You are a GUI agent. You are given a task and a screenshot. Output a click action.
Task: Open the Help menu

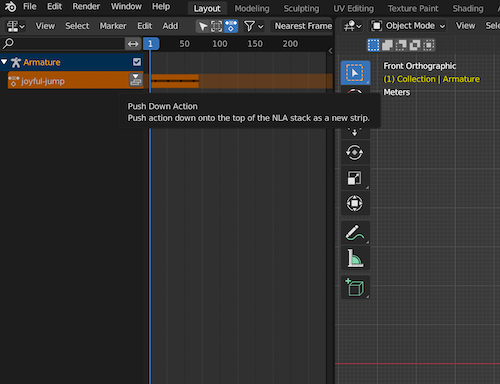[161, 6]
